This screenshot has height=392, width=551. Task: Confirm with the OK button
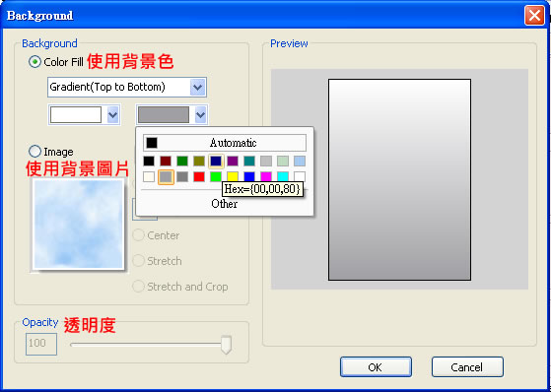tap(376, 367)
